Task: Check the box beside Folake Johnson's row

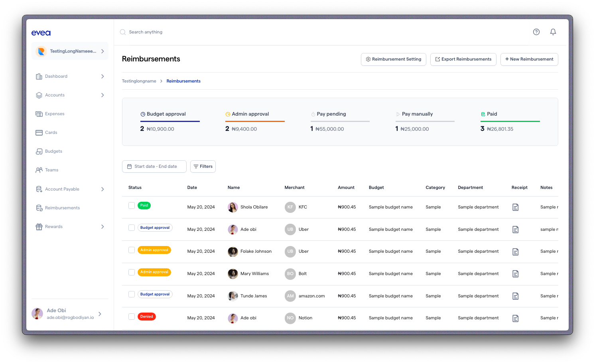Action: click(132, 250)
